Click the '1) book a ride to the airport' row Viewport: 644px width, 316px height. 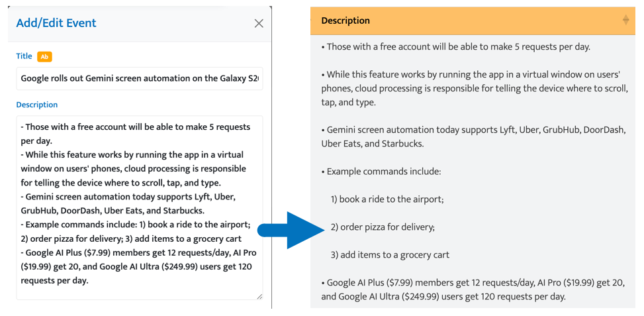coord(387,199)
